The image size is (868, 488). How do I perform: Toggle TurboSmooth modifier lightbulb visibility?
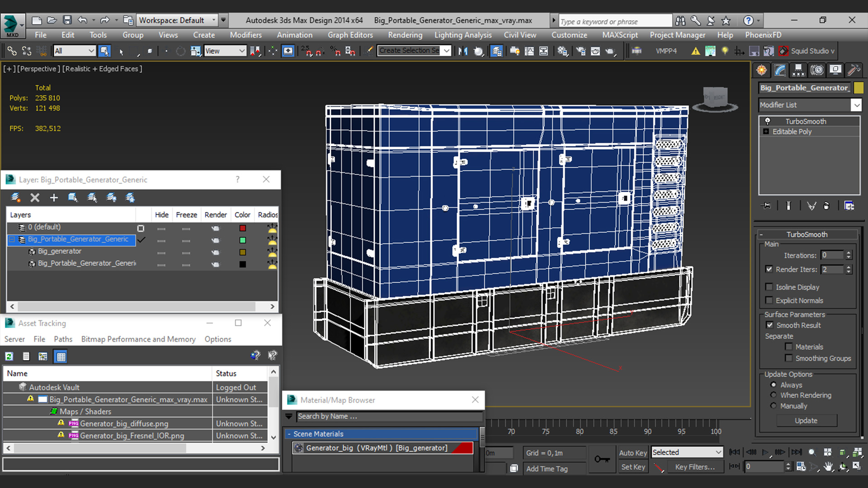coord(767,121)
